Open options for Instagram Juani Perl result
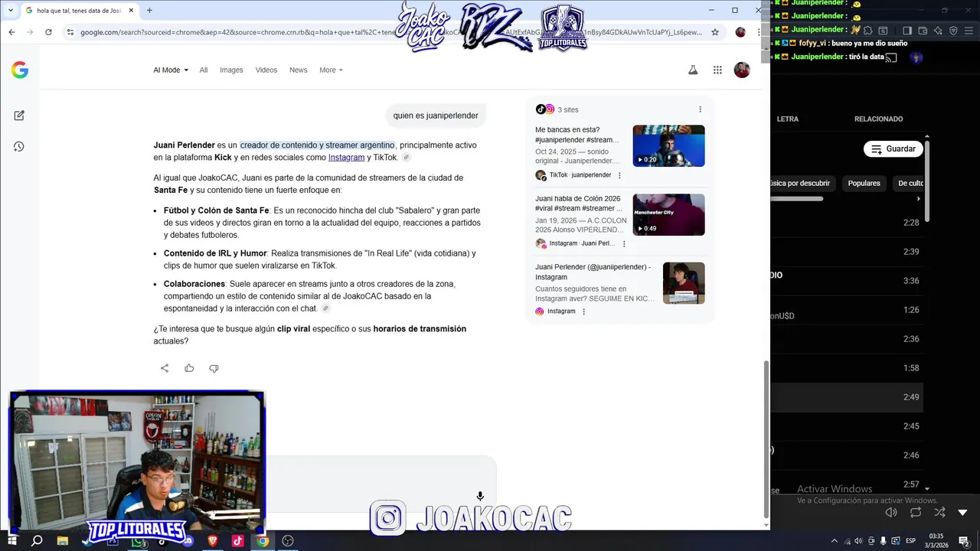 (624, 243)
